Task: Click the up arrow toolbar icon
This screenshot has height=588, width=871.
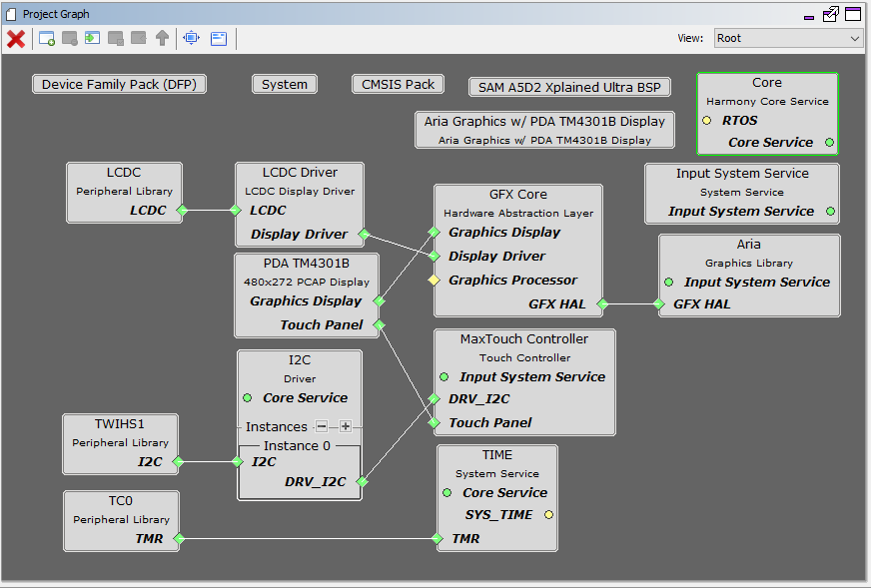Action: [x=162, y=38]
